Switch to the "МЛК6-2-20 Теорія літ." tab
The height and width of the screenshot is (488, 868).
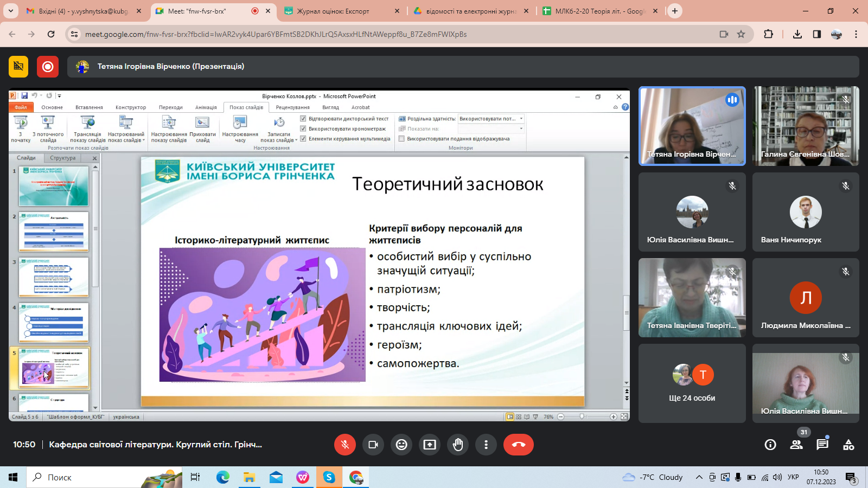[x=599, y=11]
